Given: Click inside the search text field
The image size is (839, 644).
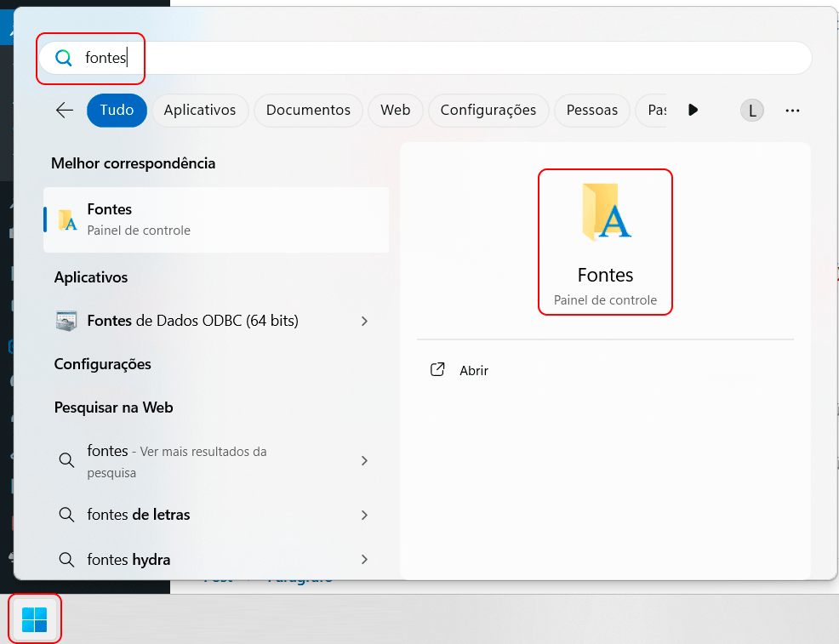Looking at the screenshot, I should (x=425, y=58).
